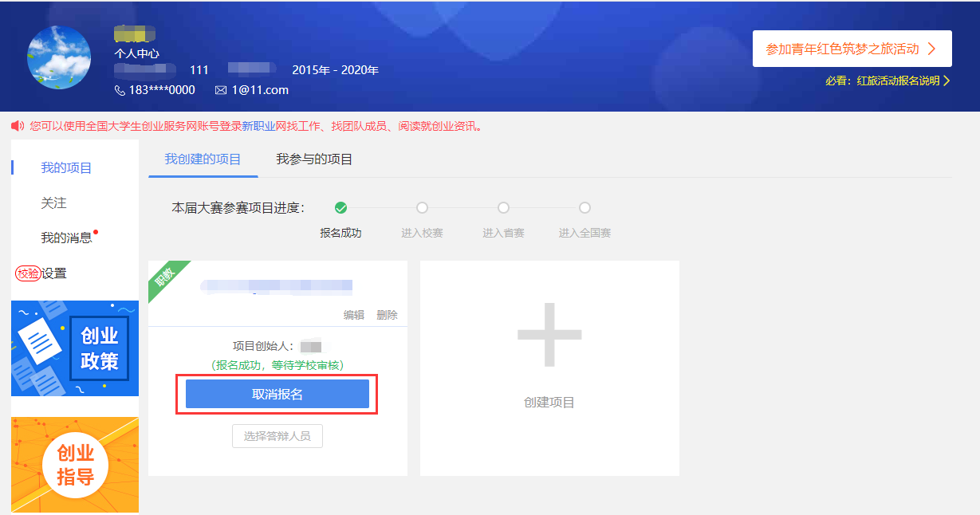Switch to 我参与的项目 tab
980x515 pixels.
tap(314, 159)
